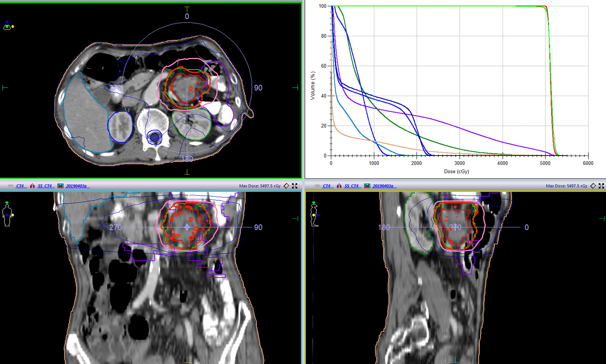This screenshot has height=364, width=606.
Task: Click the diamond icon in coronal view header
Action: pos(286,186)
